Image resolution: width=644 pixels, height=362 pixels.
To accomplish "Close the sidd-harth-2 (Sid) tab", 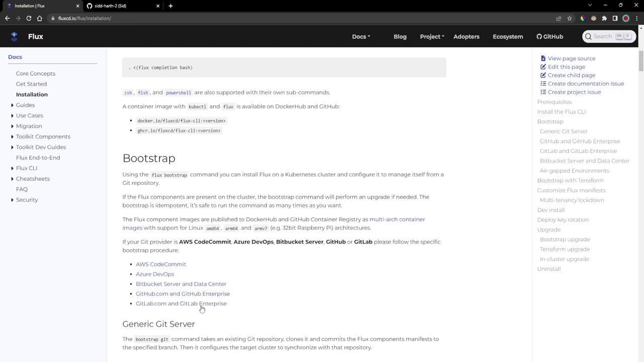I will pos(158,6).
